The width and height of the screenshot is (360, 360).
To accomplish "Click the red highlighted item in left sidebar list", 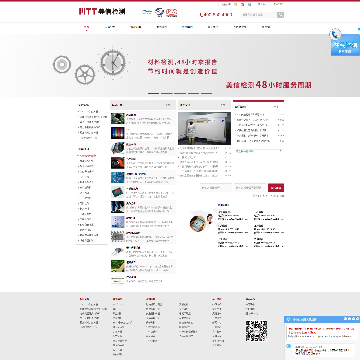I will click(87, 156).
